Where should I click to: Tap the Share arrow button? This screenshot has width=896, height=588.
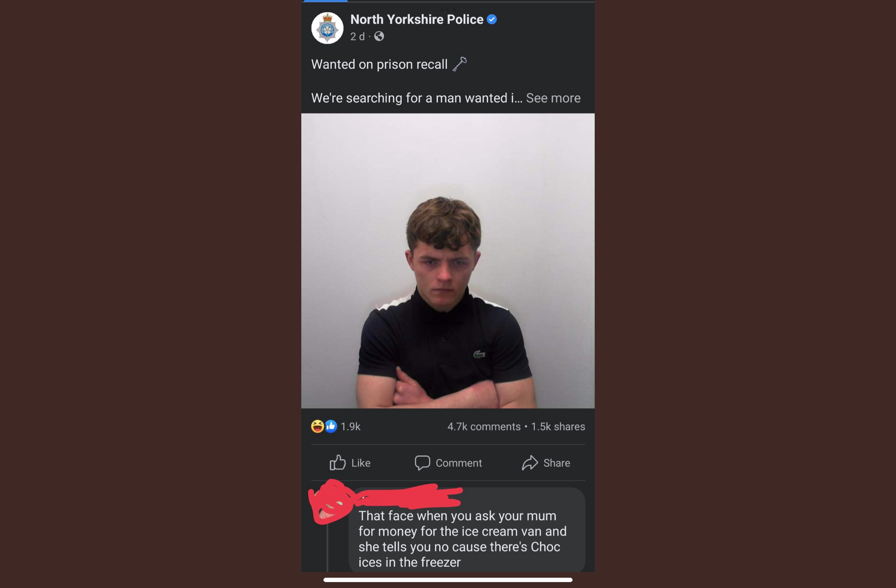pos(546,463)
